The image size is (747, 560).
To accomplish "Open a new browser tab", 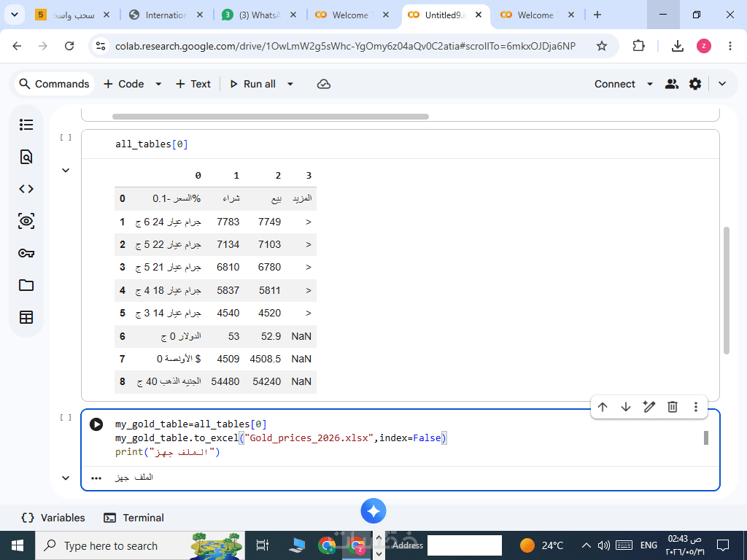I will [x=597, y=15].
